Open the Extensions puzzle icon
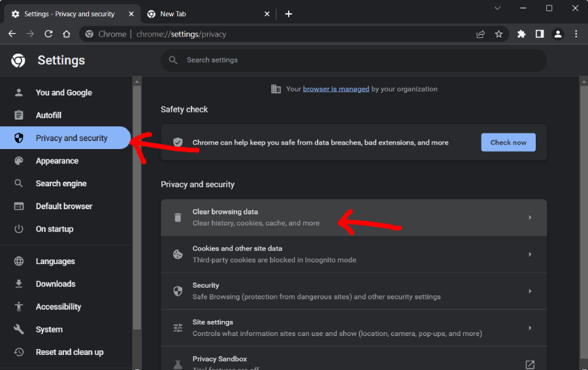The width and height of the screenshot is (588, 370). pyautogui.click(x=521, y=34)
